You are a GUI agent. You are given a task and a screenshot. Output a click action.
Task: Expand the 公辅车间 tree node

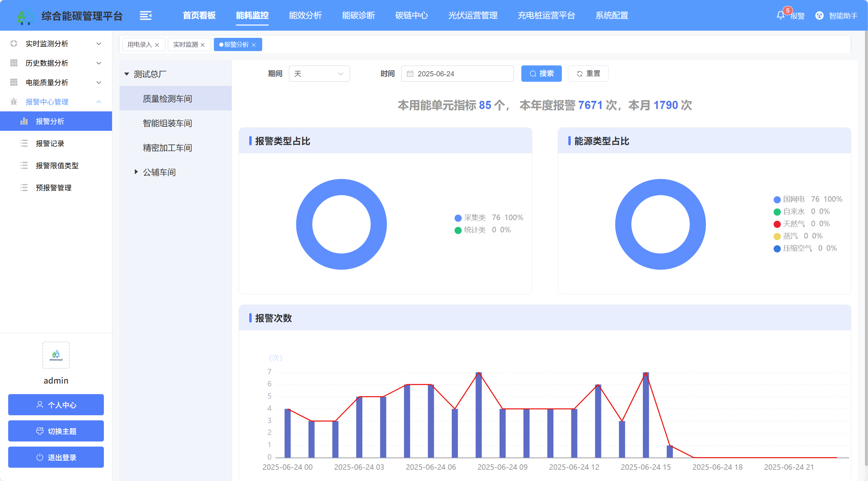[136, 172]
